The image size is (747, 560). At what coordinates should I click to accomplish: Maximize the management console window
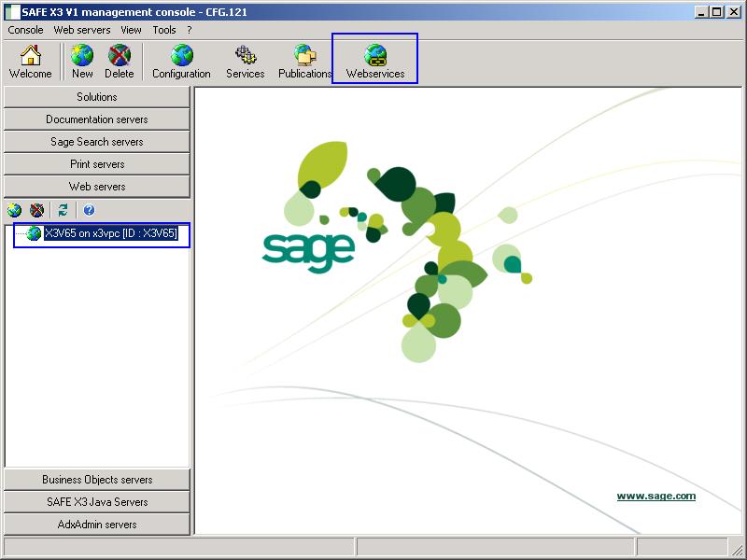click(x=717, y=12)
